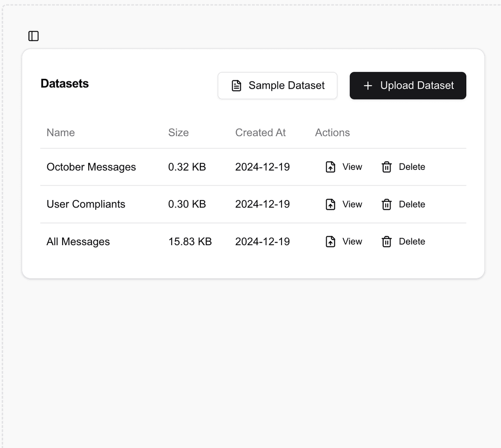
Task: Click the Size column header
Action: (x=178, y=133)
